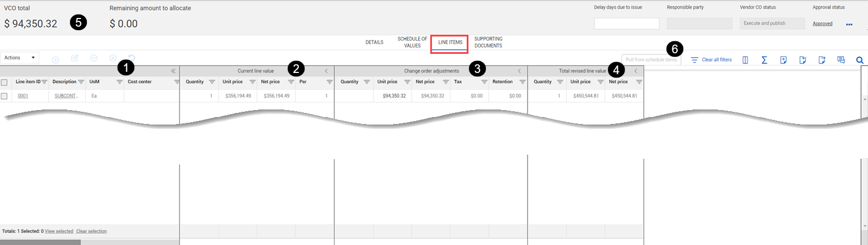
Task: Open the SUBCONT... description link
Action: 67,96
